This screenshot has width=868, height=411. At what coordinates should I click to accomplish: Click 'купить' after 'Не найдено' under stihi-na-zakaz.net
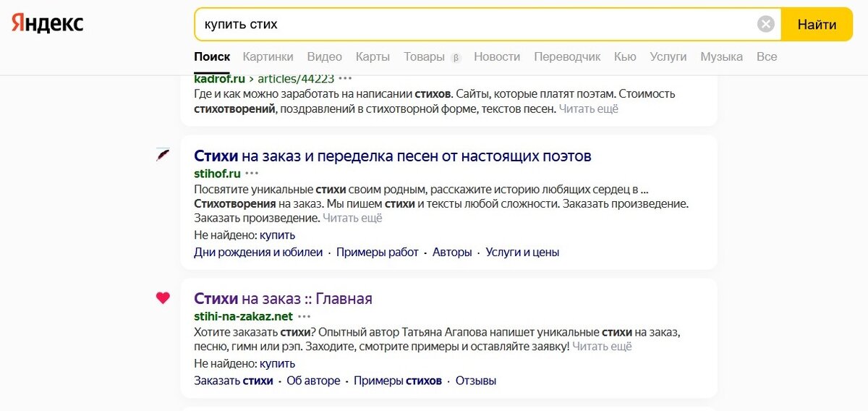278,363
